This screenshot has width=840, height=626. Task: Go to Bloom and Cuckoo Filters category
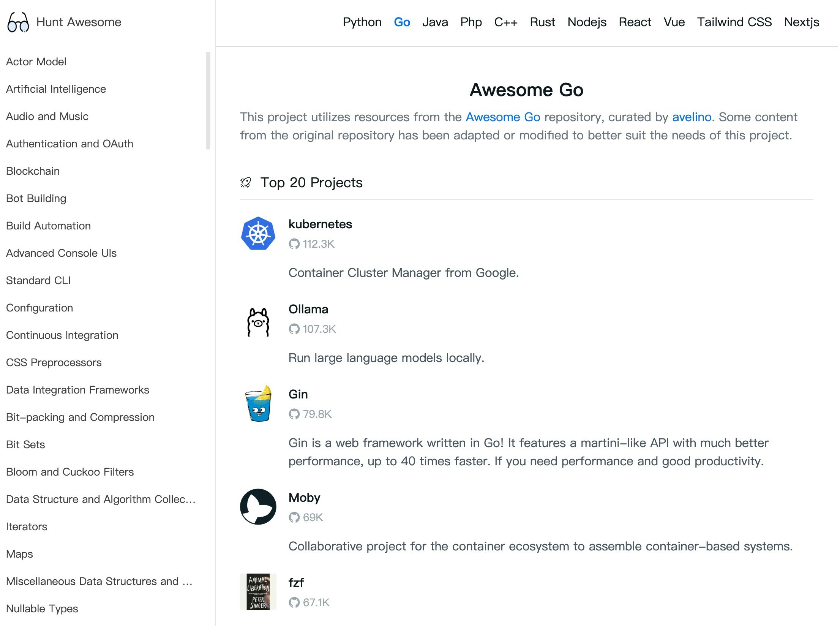(70, 472)
